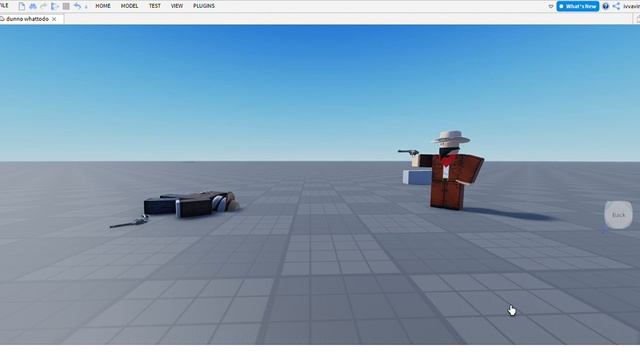Image resolution: width=640 pixels, height=360 pixels.
Task: Click the Back button in viewport
Action: [618, 215]
